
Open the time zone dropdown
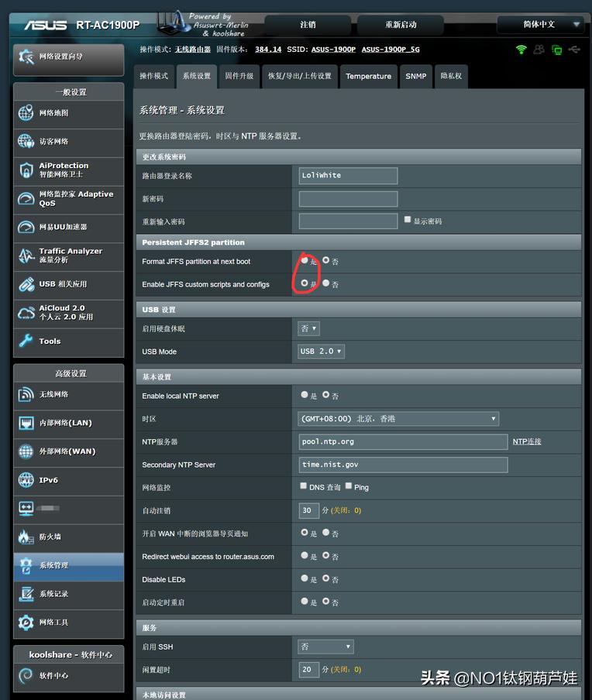tap(398, 419)
